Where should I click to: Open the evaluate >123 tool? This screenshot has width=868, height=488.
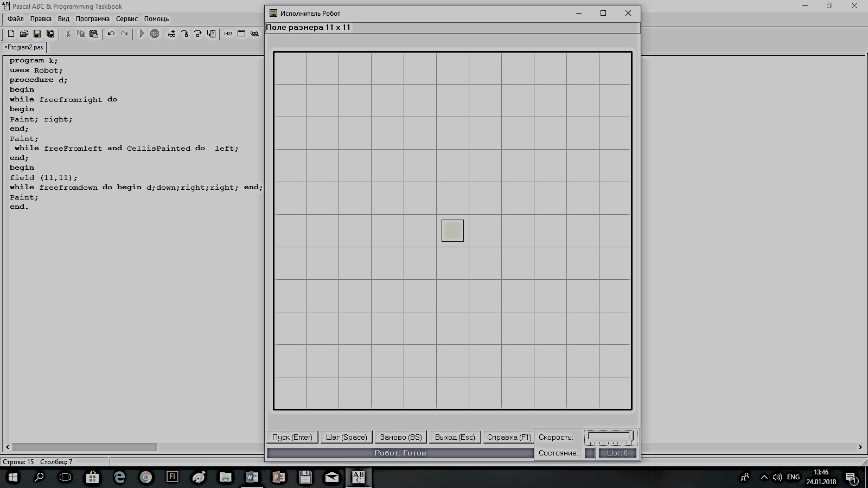click(x=228, y=34)
